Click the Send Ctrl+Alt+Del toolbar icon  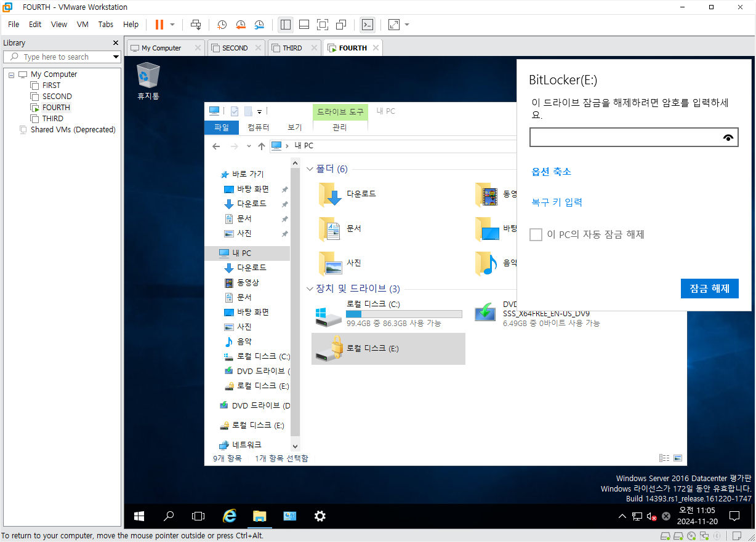tap(196, 25)
